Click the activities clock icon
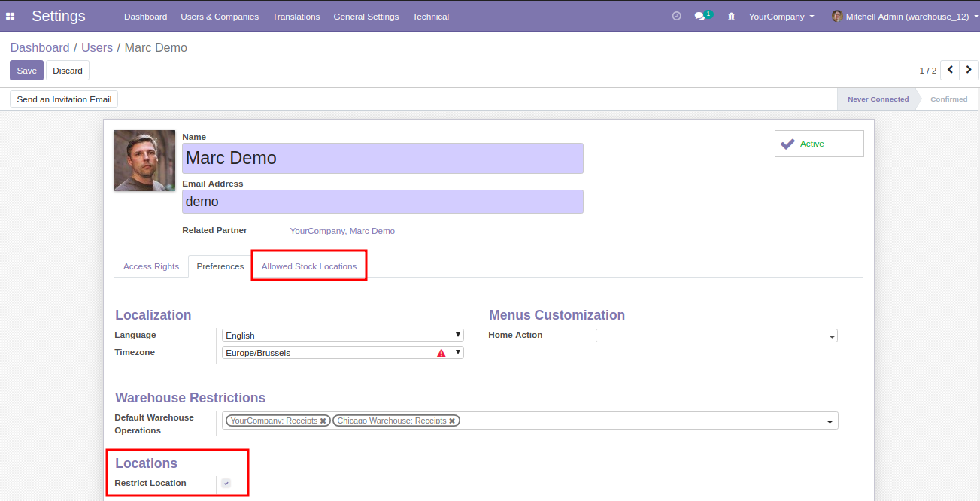 (676, 16)
